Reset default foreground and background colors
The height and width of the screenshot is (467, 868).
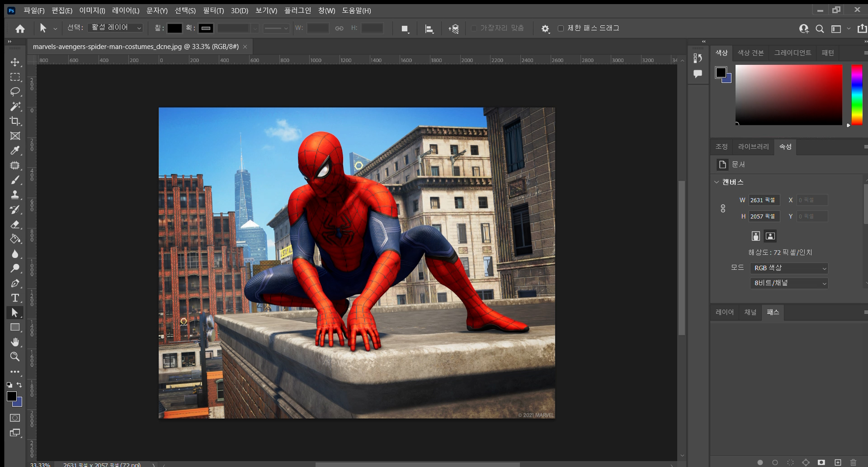[x=9, y=385]
